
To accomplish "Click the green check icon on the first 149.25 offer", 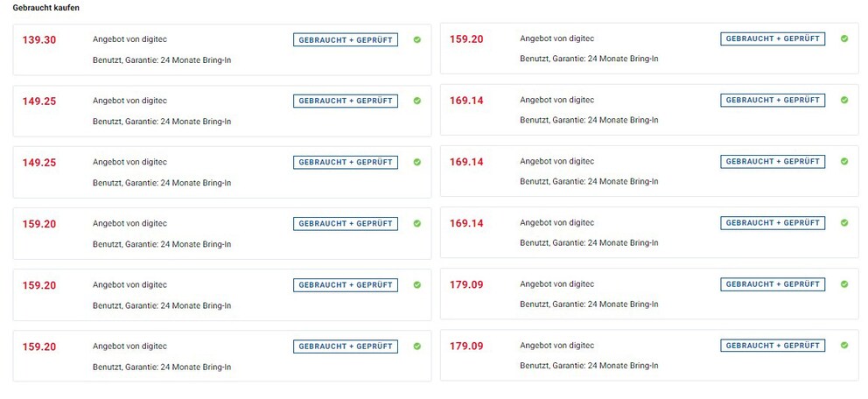I will coord(416,101).
